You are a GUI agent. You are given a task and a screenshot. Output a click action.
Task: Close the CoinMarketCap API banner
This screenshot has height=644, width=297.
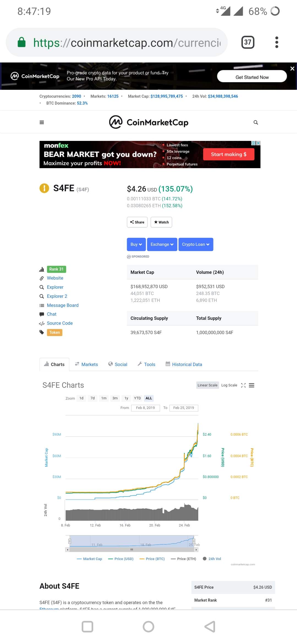(292, 69)
